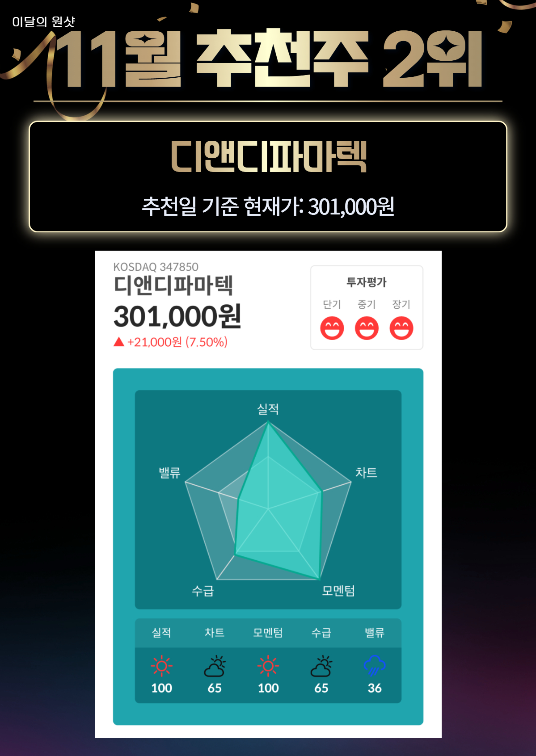Viewport: 536px width, 756px height.
Task: Click the partly cloudy icon under 차트
Action: click(215, 666)
